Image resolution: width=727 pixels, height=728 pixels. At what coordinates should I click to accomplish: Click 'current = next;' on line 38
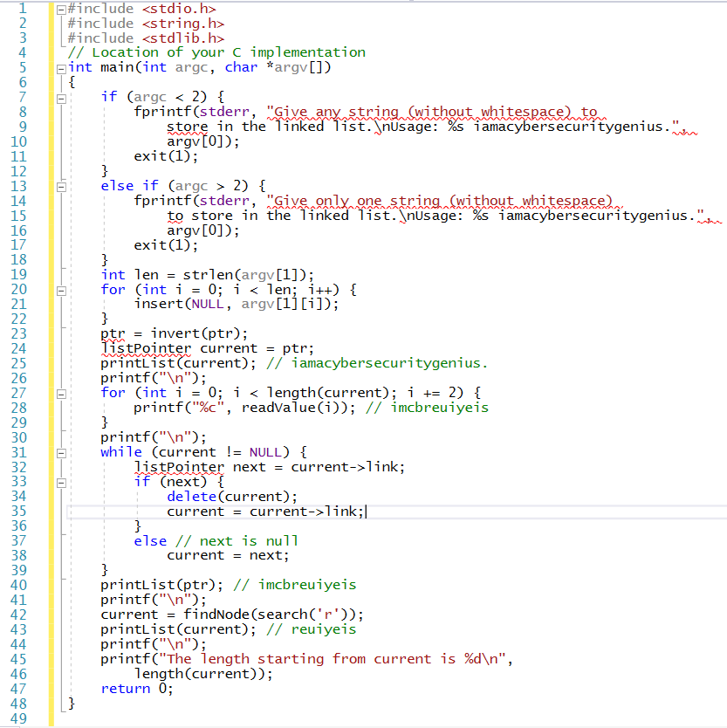[x=228, y=555]
